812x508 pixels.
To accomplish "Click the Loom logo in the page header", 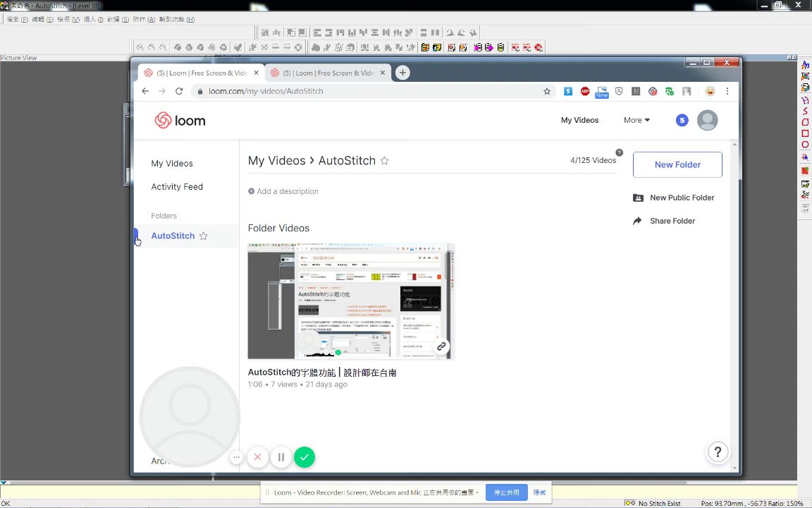I will (x=180, y=120).
